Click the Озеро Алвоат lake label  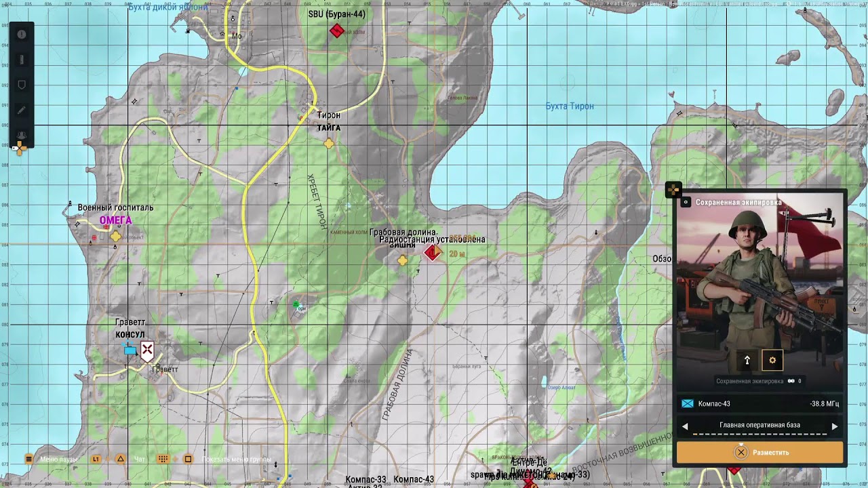tap(561, 387)
